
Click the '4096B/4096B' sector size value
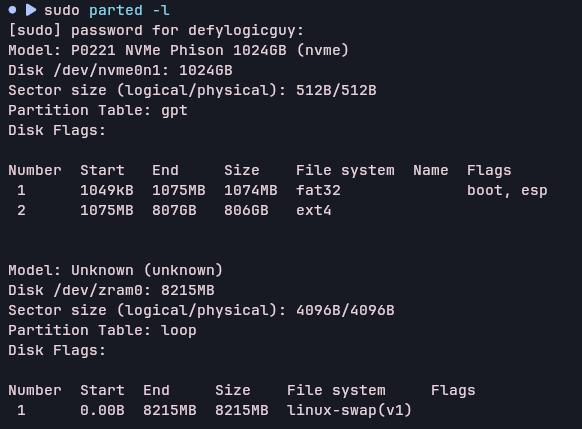[345, 311]
